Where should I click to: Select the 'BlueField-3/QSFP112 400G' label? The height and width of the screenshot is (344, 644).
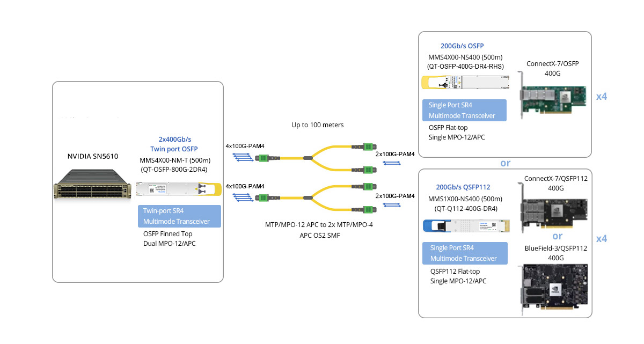point(556,253)
